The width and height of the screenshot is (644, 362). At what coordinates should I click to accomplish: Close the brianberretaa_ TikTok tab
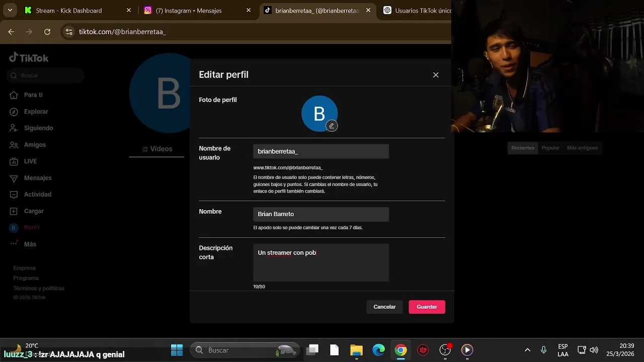[x=368, y=11]
